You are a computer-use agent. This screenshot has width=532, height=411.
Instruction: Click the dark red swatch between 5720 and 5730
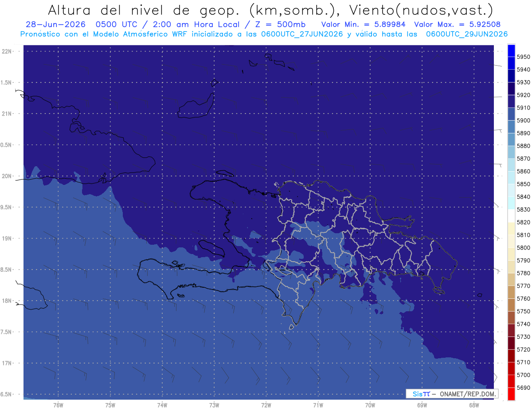click(511, 343)
